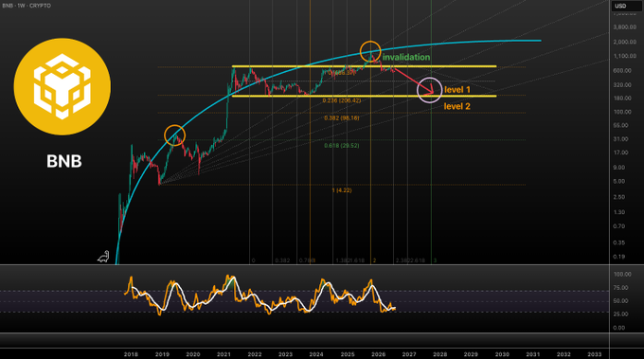Click the 600.00 price axis label

pyautogui.click(x=622, y=71)
